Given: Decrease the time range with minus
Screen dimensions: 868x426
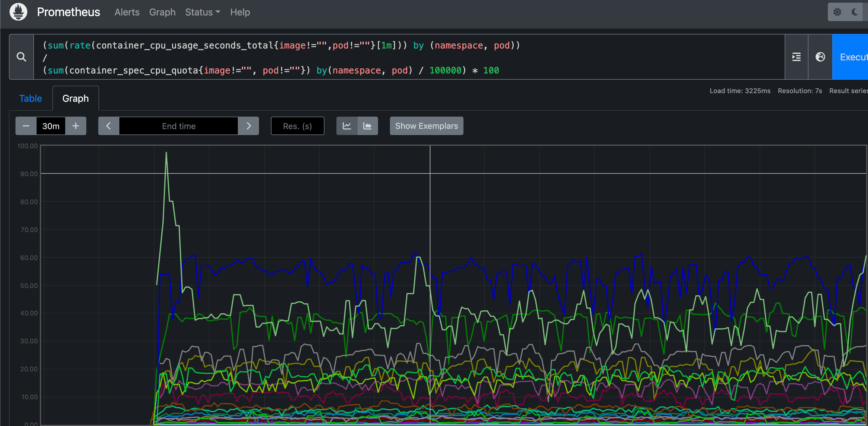Looking at the screenshot, I should pos(26,126).
